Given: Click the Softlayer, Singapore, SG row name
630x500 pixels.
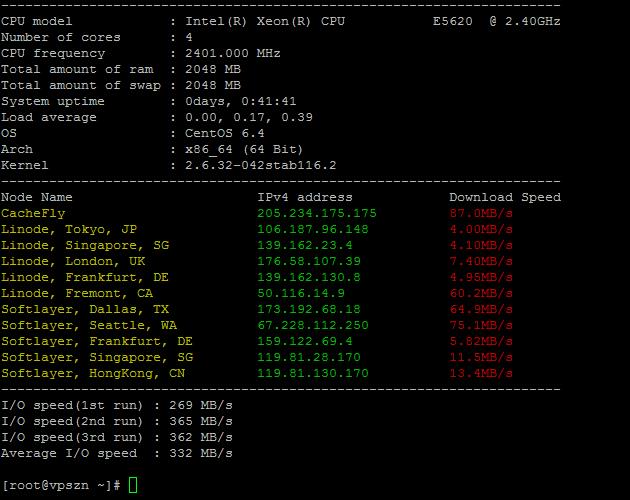Looking at the screenshot, I should 97,358.
